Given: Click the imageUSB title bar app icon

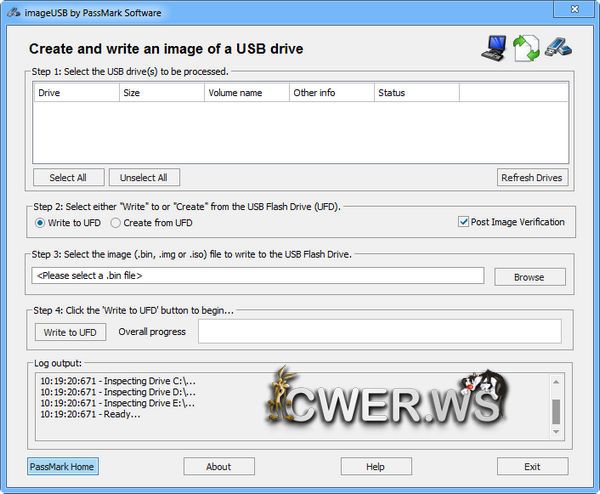Looking at the screenshot, I should coord(12,13).
